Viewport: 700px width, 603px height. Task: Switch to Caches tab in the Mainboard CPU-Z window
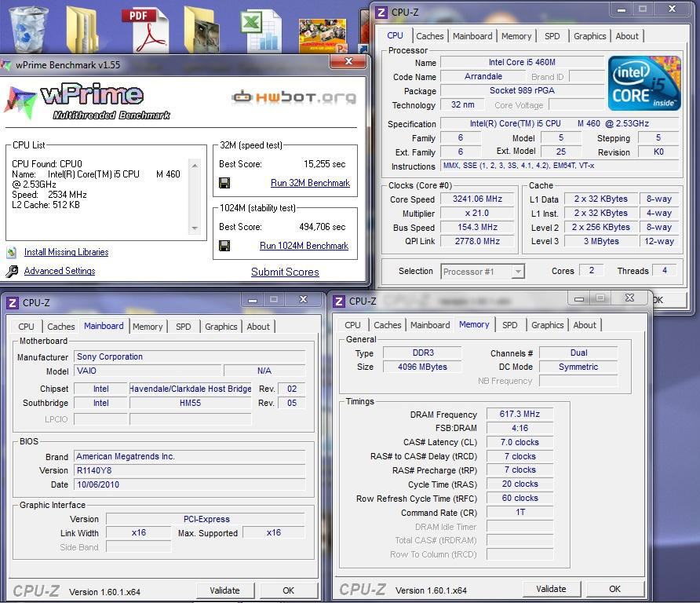pos(61,327)
